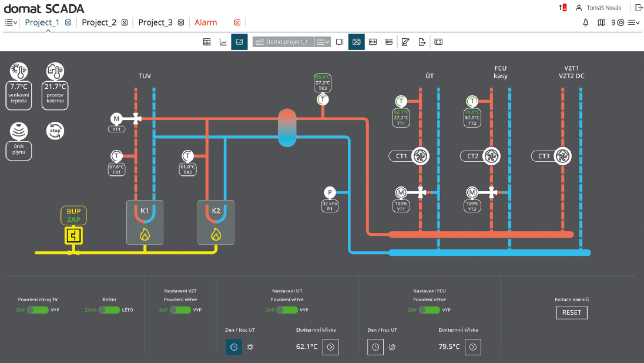
Task: Click the day/night clock icon under Den / Noc UT
Action: (234, 347)
